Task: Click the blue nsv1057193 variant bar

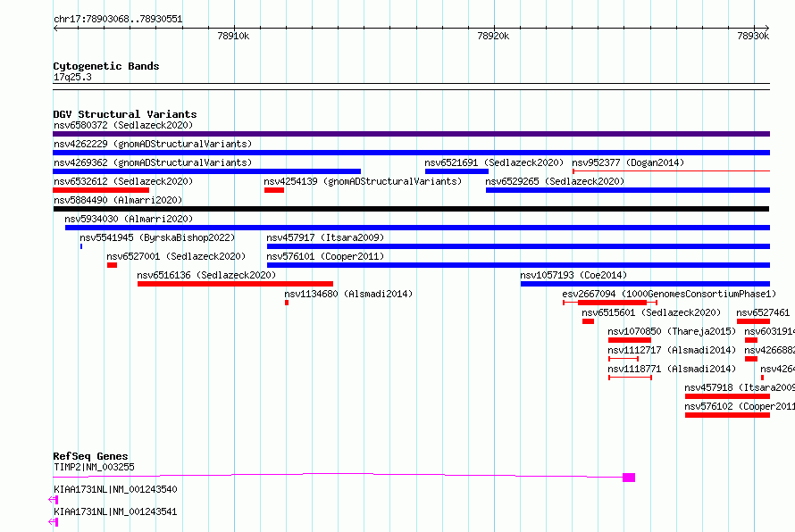Action: coord(645,284)
